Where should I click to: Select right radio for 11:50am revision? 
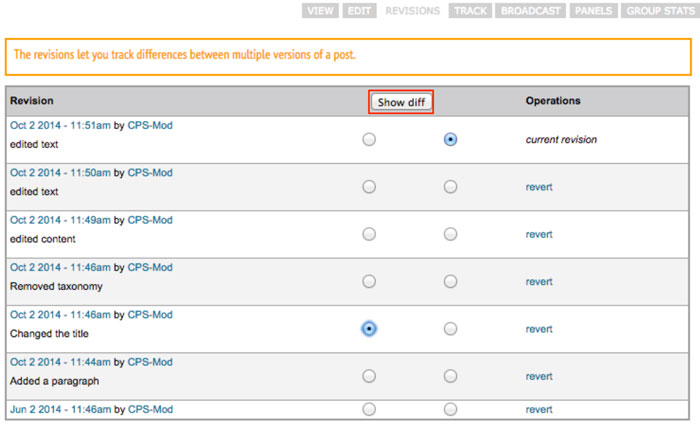[450, 187]
